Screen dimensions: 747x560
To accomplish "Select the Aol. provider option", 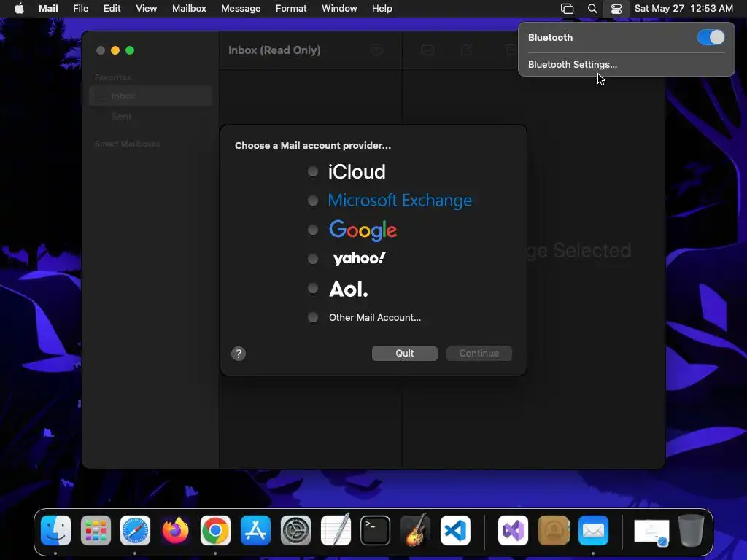I will (x=312, y=288).
